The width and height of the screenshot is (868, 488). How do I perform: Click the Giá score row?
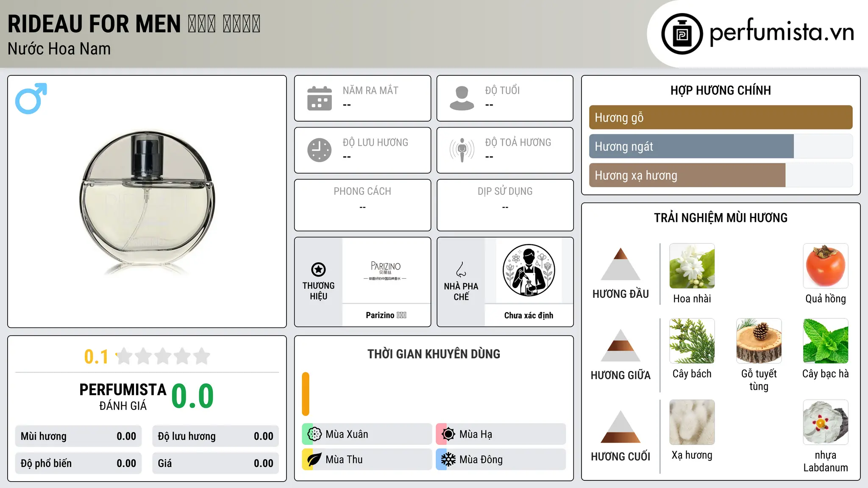click(x=215, y=463)
